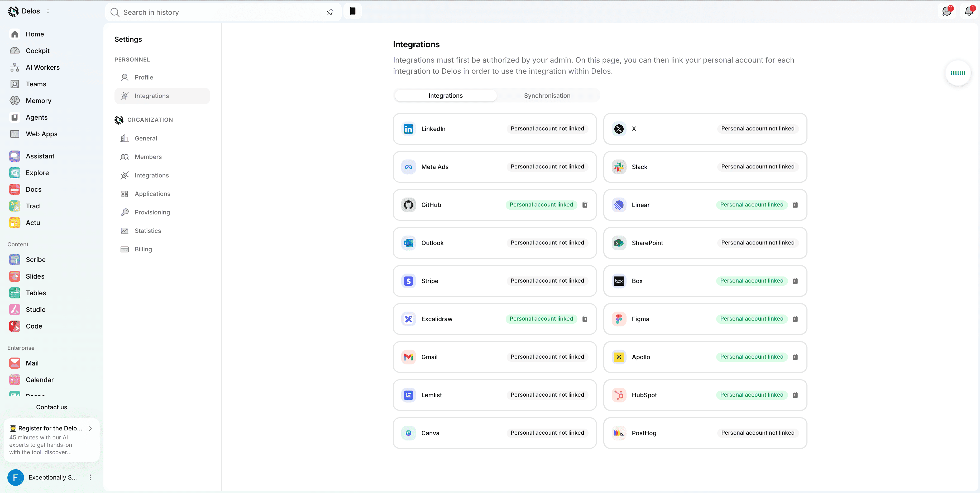Expand the Register for the Delos chevron
This screenshot has height=493, width=980.
[90, 428]
